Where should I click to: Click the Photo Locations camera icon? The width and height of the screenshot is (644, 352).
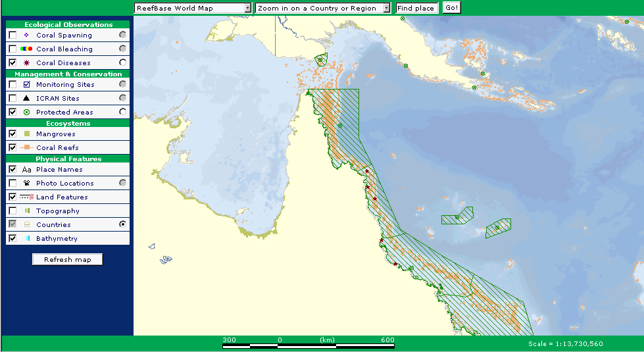pyautogui.click(x=26, y=184)
